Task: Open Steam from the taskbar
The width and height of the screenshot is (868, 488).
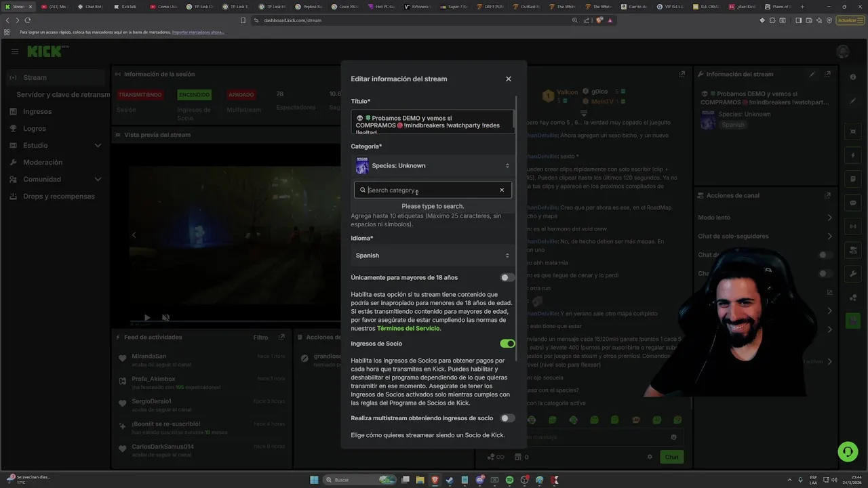Action: click(x=450, y=480)
